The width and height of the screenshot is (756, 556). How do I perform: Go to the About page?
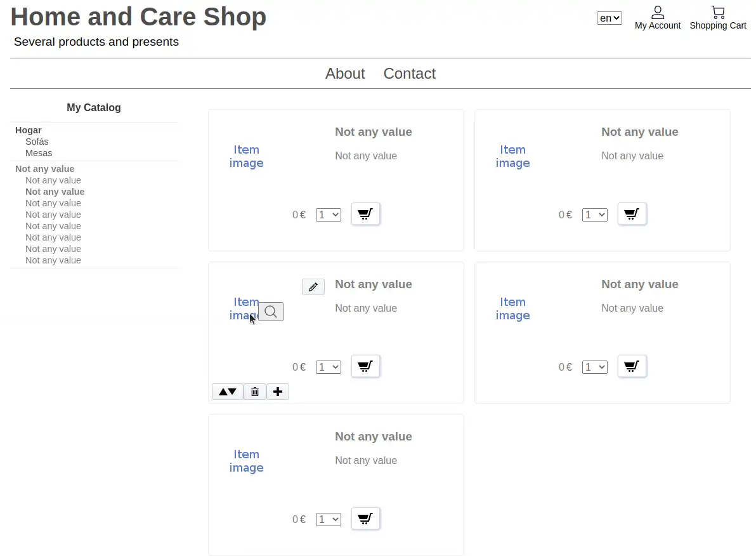pyautogui.click(x=345, y=74)
